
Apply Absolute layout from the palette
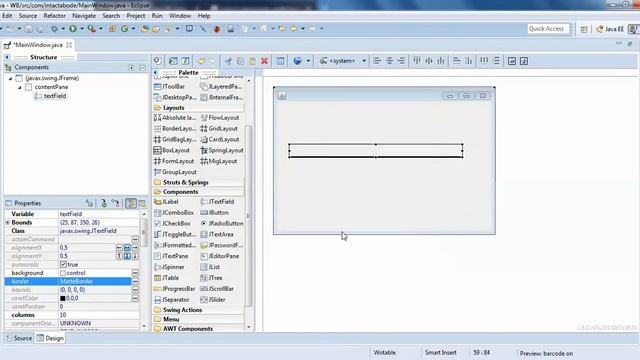[175, 118]
